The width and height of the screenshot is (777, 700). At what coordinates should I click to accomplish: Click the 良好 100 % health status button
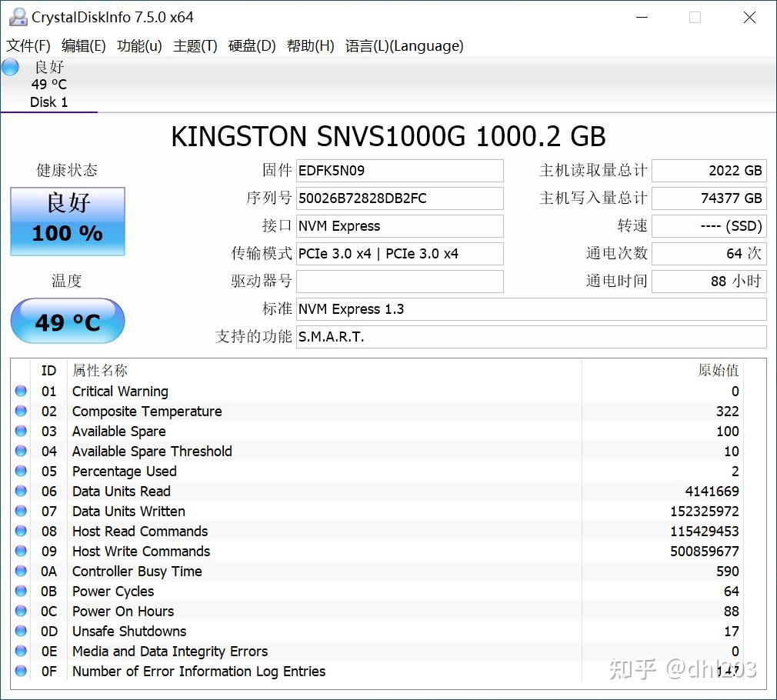tap(68, 222)
